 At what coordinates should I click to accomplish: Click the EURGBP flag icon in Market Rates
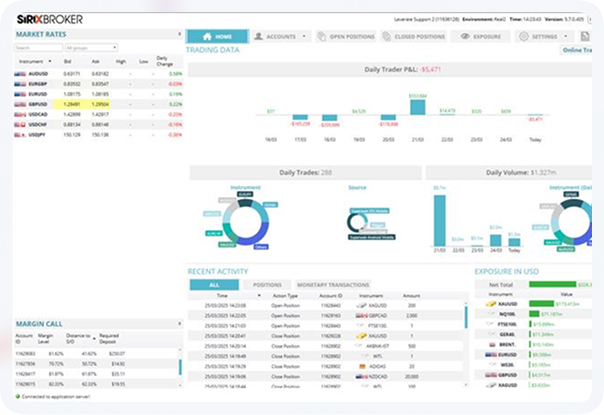[20, 84]
